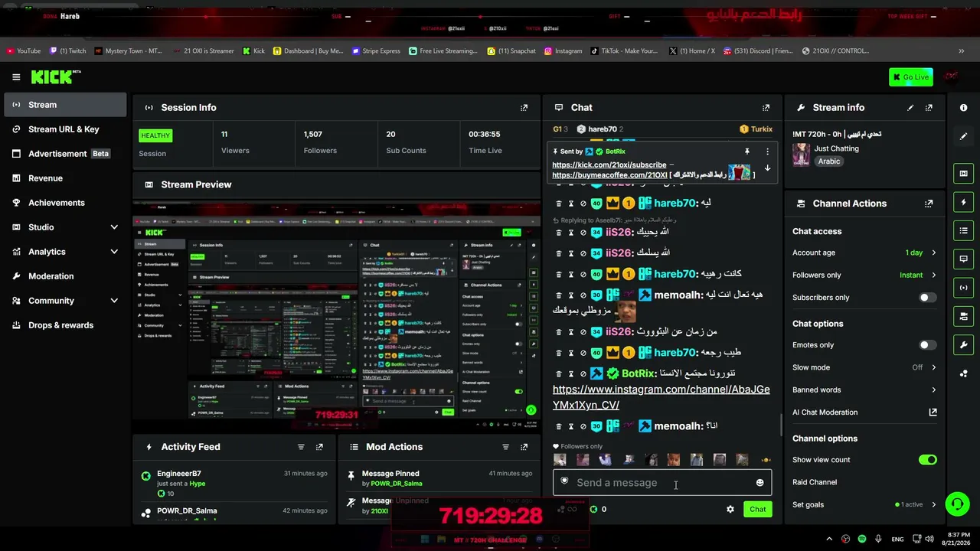The height and width of the screenshot is (551, 980).
Task: Pop out the Chat panel
Action: [x=766, y=108]
